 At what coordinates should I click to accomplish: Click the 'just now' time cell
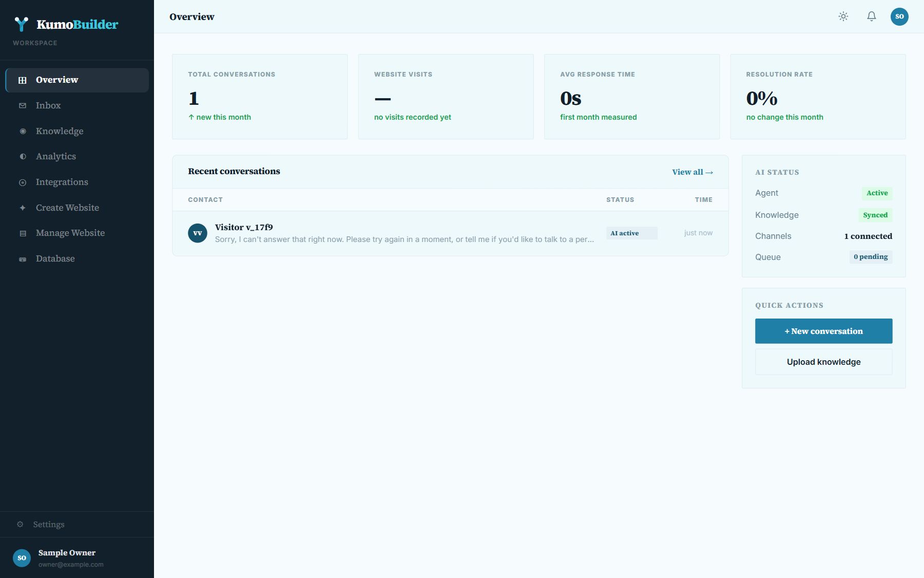click(x=698, y=233)
